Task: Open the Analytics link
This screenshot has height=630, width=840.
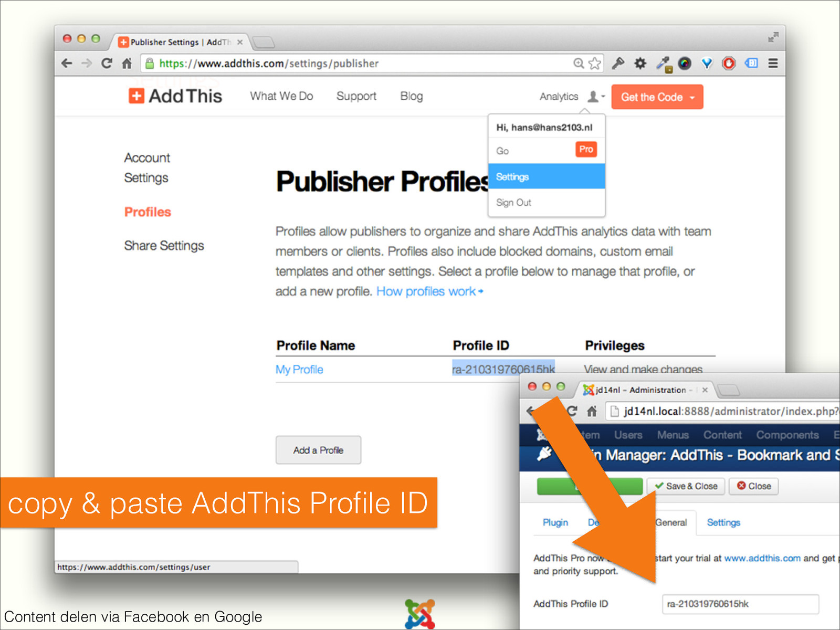Action: tap(559, 97)
